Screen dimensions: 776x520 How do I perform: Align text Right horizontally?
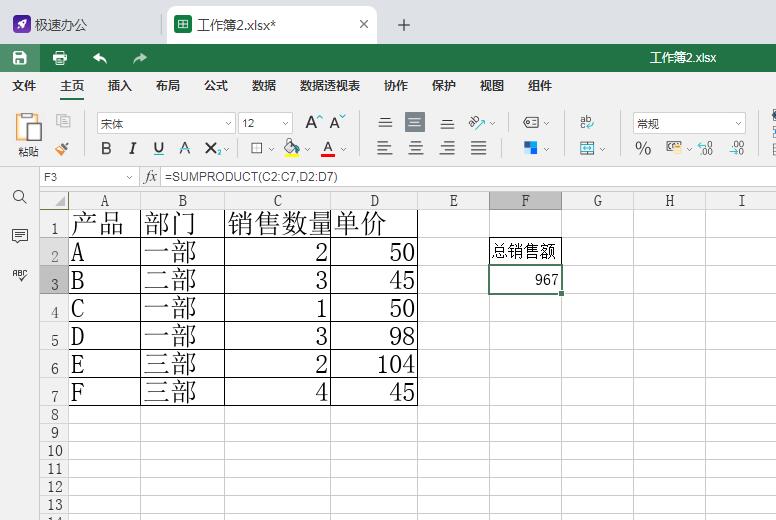click(447, 148)
